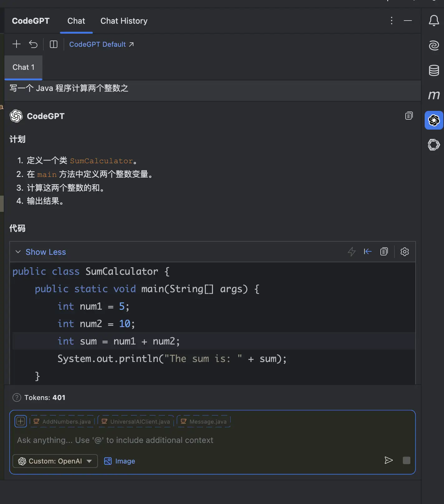Screen dimensions: 444x504
Task: Select the CodeGPT sidebar icon
Action: click(434, 120)
